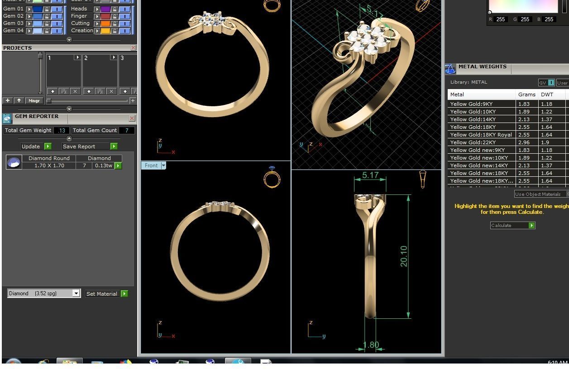Run the Calculate metal weight button

point(513,225)
